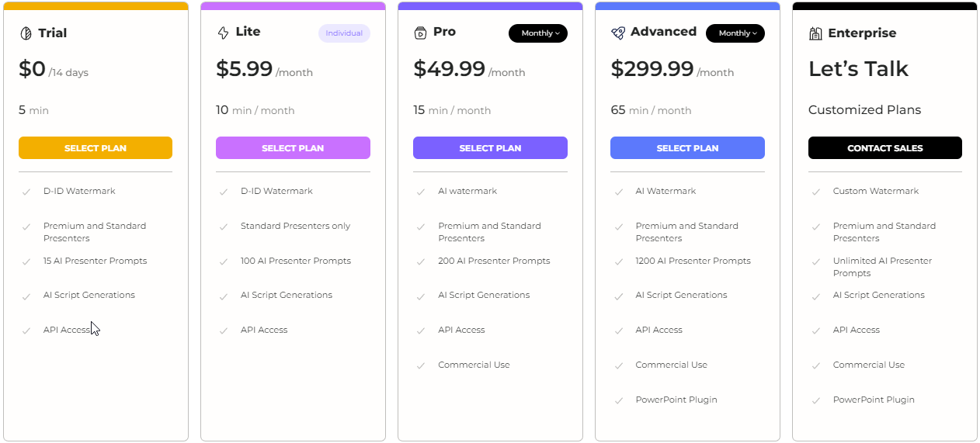Image resolution: width=980 pixels, height=443 pixels.
Task: Choose Select Plan under Pro pricing
Action: (x=490, y=148)
